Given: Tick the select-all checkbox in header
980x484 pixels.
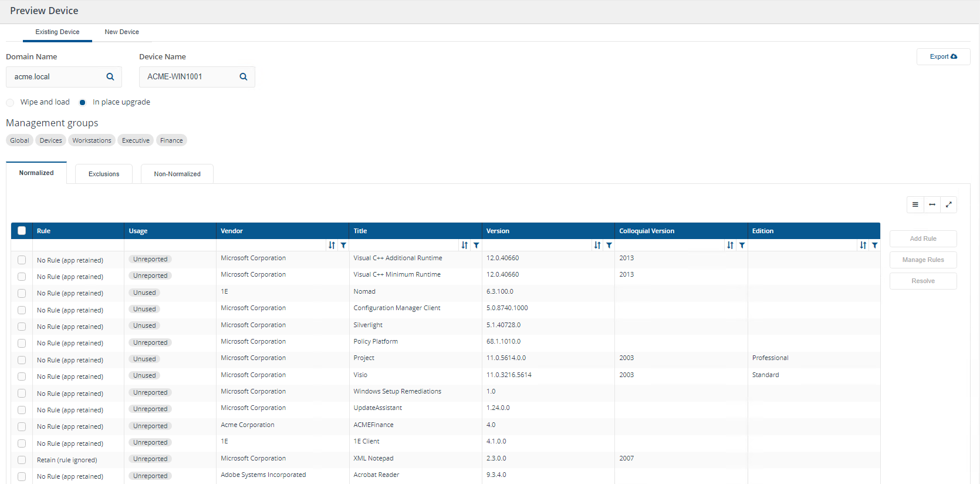Looking at the screenshot, I should pyautogui.click(x=22, y=231).
